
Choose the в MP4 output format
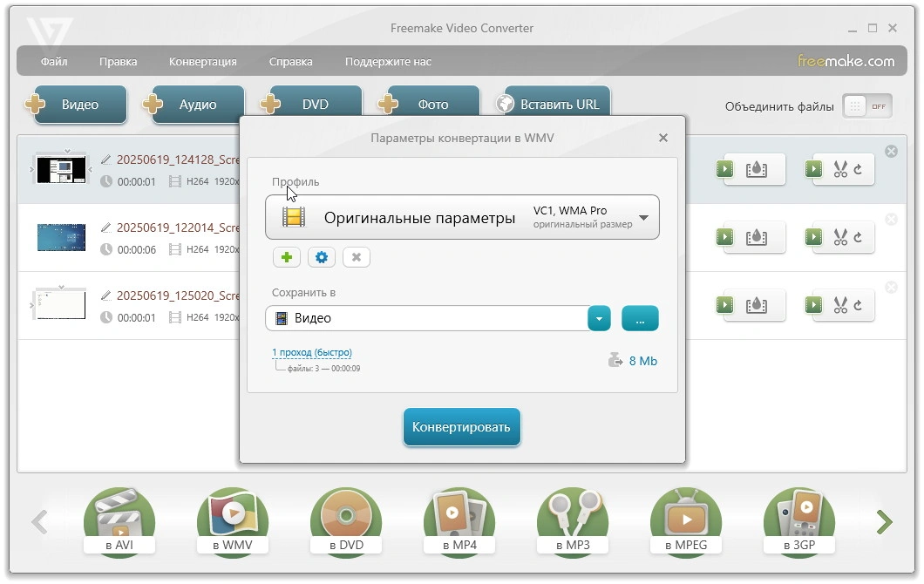tap(459, 522)
